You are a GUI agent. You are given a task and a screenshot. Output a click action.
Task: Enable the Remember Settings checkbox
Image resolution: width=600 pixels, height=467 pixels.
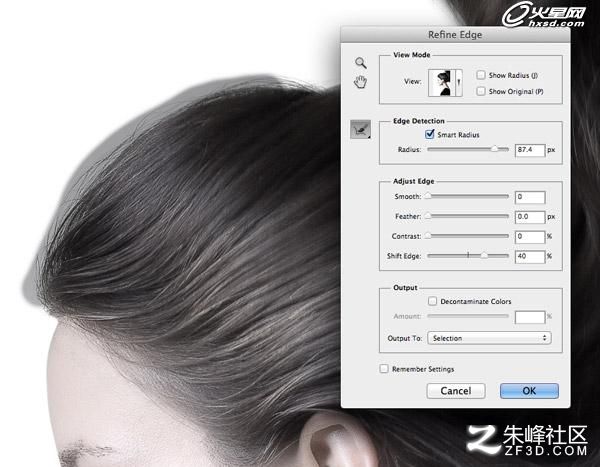(x=384, y=369)
